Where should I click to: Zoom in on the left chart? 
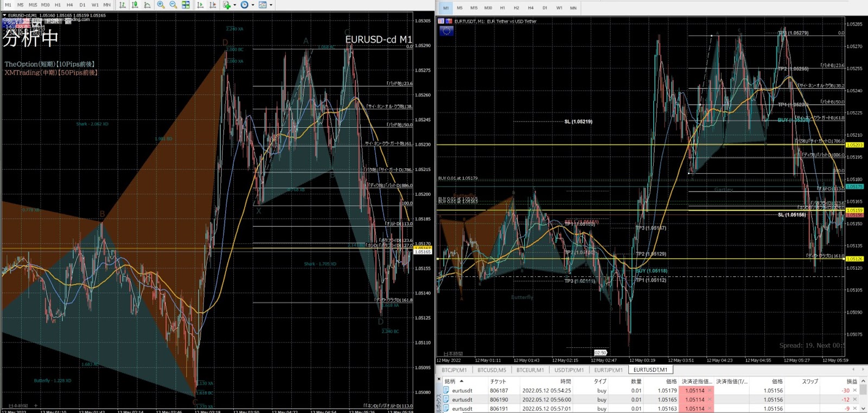[161, 5]
